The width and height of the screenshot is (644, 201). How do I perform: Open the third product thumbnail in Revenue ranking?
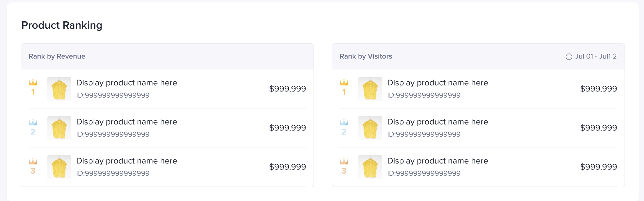(59, 167)
